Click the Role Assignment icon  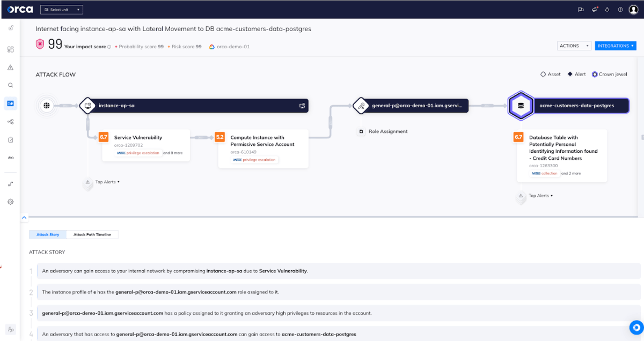[361, 131]
